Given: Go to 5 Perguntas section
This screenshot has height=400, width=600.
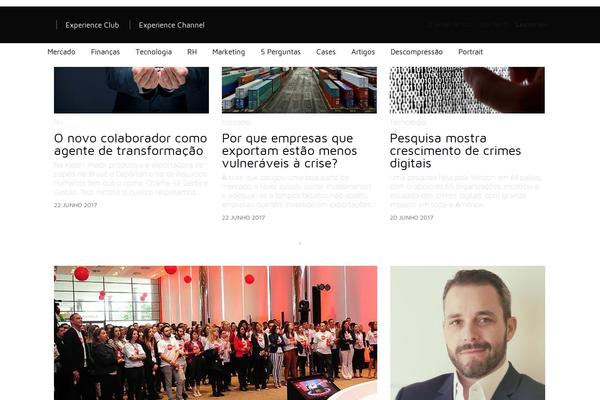Looking at the screenshot, I should point(280,52).
